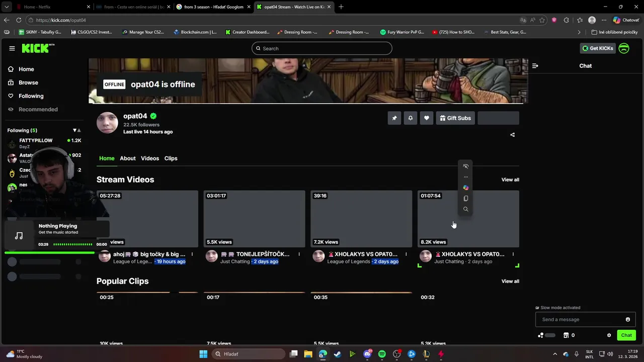The width and height of the screenshot is (644, 362).
Task: Click the floating search lens icon
Action: point(466,209)
